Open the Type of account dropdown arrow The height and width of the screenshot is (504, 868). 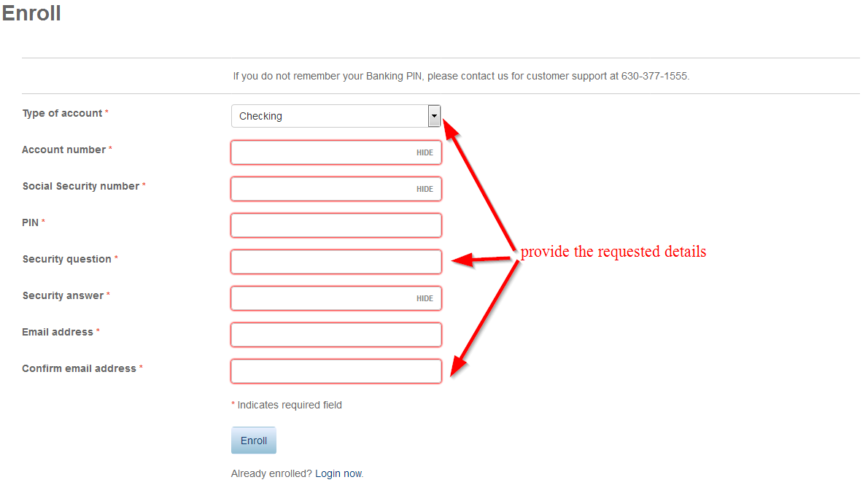pyautogui.click(x=434, y=116)
